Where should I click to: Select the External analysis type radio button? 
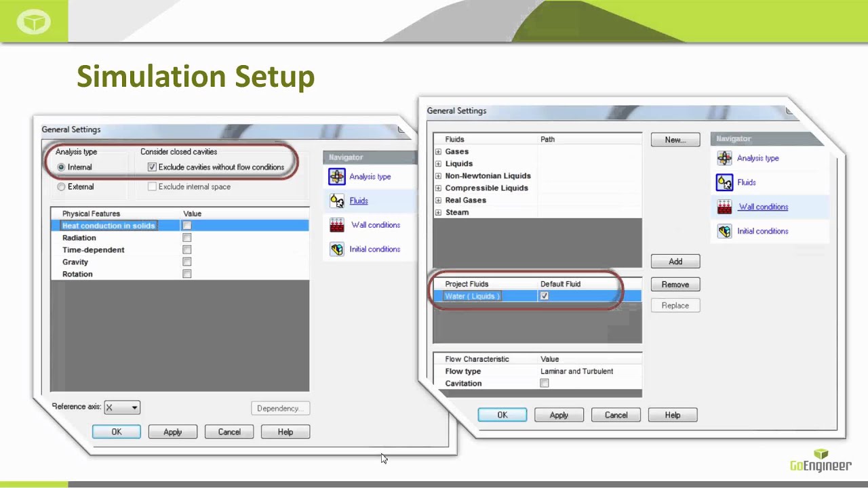[62, 187]
